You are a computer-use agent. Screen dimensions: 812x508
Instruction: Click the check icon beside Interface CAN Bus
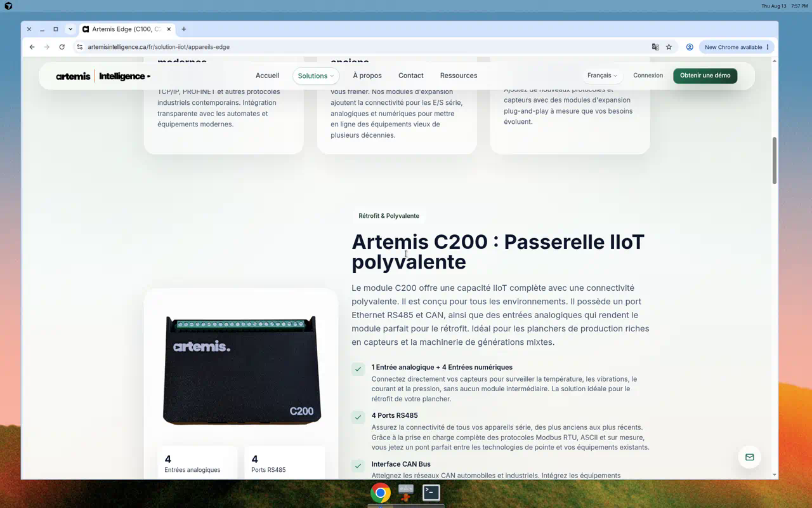point(358,466)
